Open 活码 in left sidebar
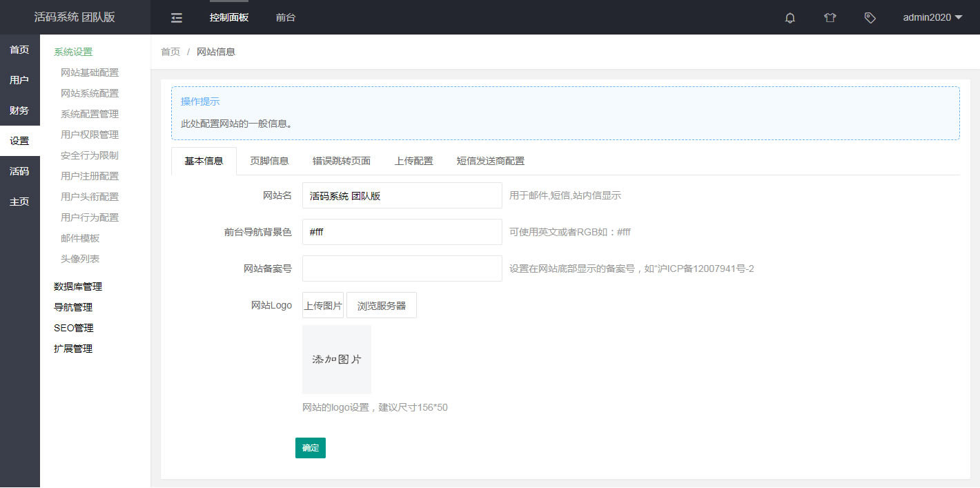 pos(19,171)
